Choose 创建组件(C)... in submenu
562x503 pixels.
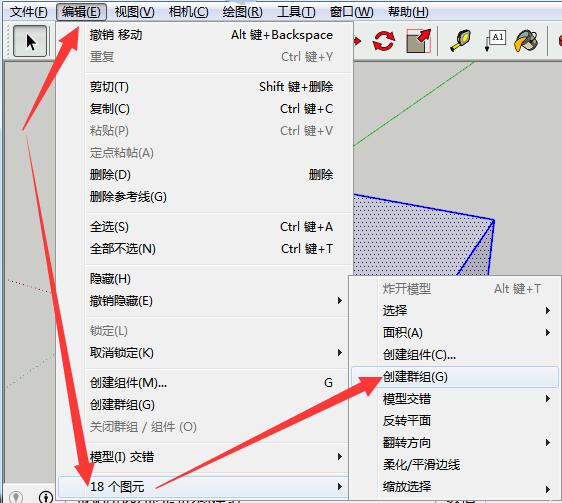[455, 355]
